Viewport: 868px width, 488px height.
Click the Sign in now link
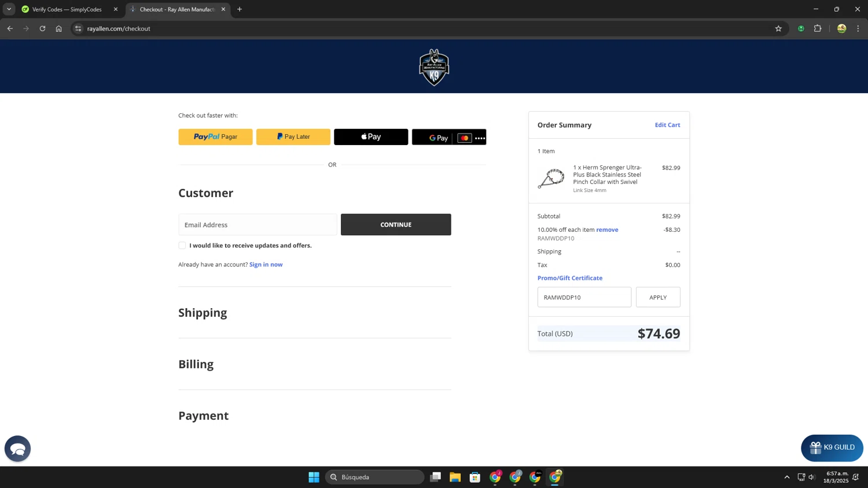tap(266, 264)
